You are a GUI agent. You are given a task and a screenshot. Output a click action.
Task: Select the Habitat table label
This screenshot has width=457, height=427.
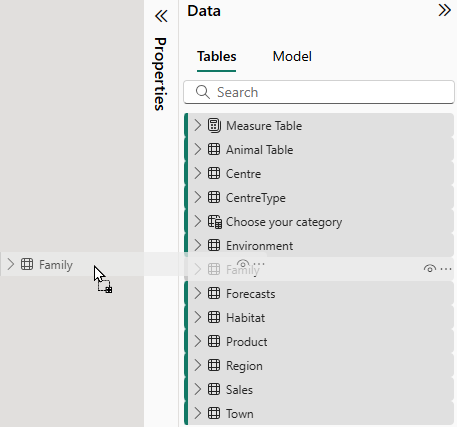pyautogui.click(x=245, y=318)
